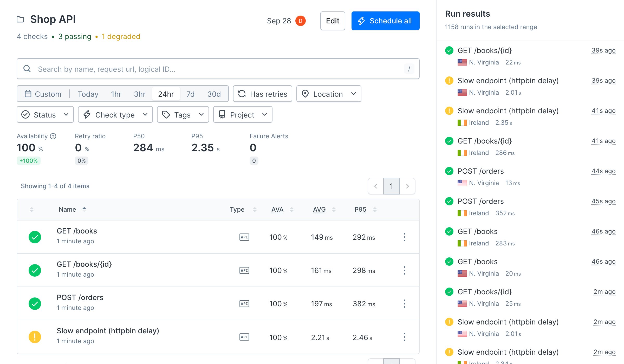Select the 3hr time range

[x=140, y=94]
